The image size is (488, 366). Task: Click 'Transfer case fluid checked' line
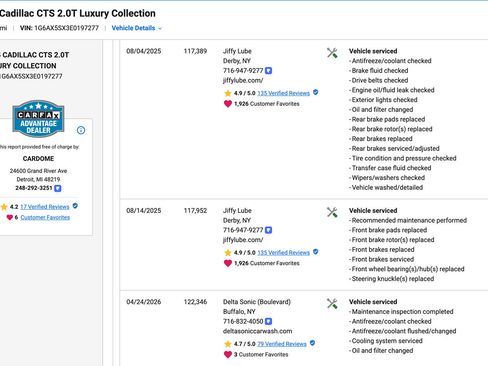tap(390, 168)
